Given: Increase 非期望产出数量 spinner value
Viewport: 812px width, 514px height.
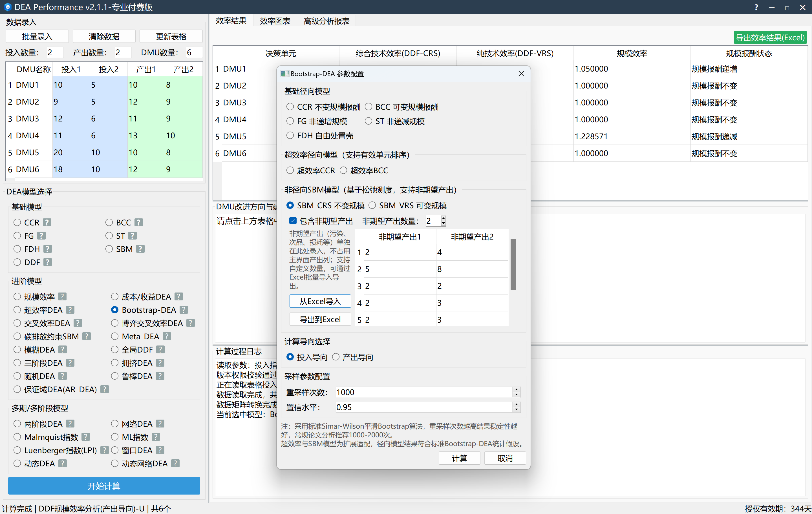Looking at the screenshot, I should click(x=443, y=218).
